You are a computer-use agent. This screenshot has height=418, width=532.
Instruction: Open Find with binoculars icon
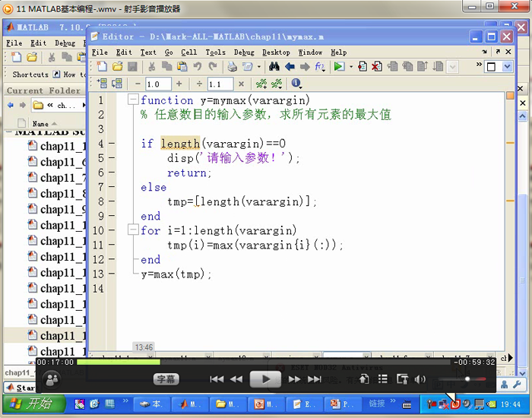pos(274,66)
